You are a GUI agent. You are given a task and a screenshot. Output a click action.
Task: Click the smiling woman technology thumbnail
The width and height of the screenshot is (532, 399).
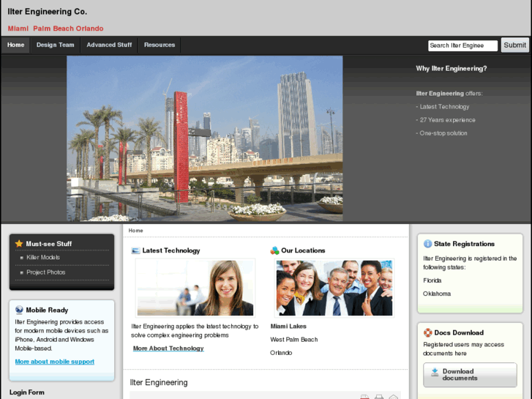tap(195, 288)
